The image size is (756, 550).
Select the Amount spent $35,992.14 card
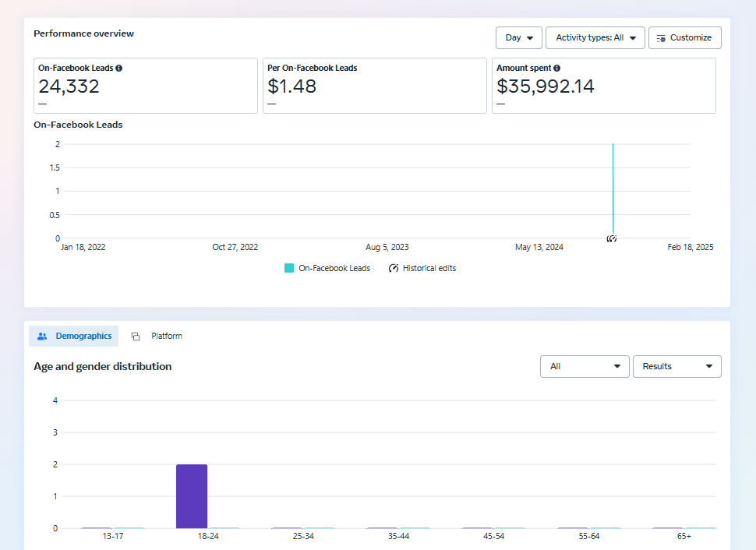[x=603, y=86]
